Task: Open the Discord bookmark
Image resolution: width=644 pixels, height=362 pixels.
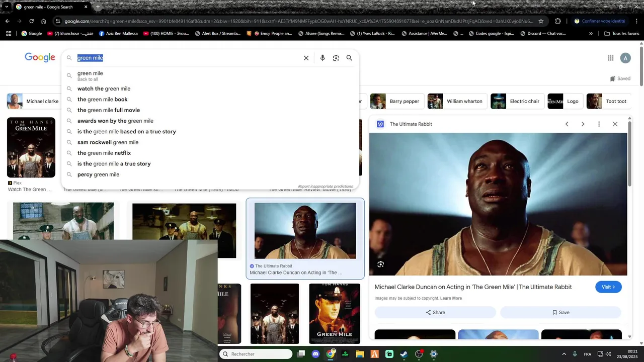Action: tap(543, 34)
